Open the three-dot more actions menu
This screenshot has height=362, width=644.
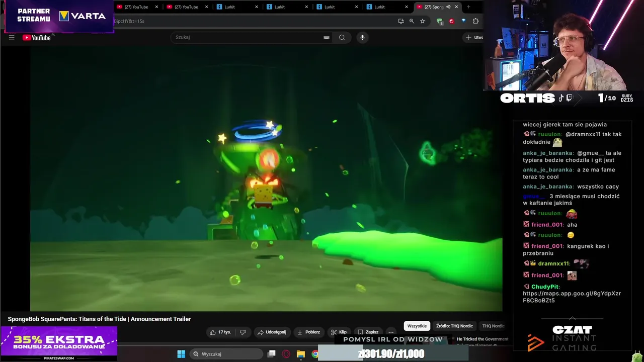pyautogui.click(x=391, y=332)
